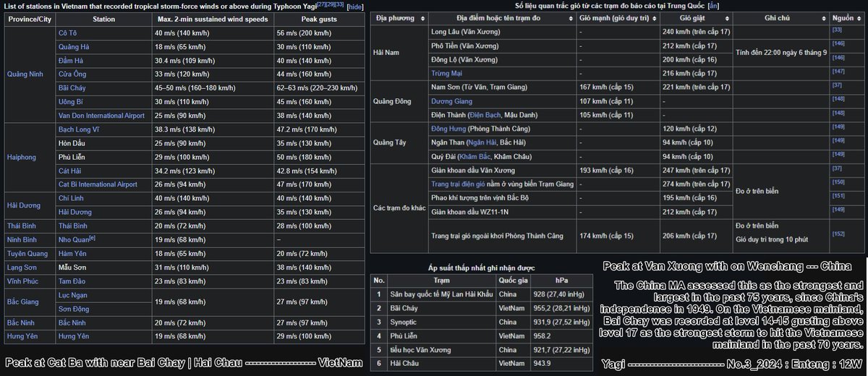Select Sân bay quốc tế Mỹ Lan Hải Khẩu
Image resolution: width=868 pixels, height=376 pixels.
[x=442, y=294]
